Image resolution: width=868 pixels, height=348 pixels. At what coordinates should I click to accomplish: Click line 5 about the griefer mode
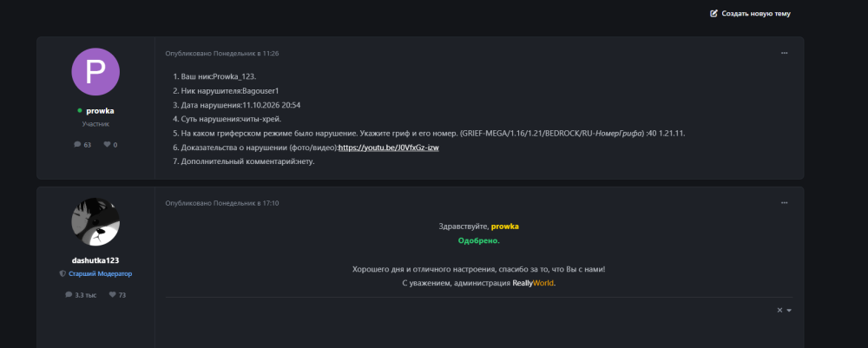[x=429, y=134]
